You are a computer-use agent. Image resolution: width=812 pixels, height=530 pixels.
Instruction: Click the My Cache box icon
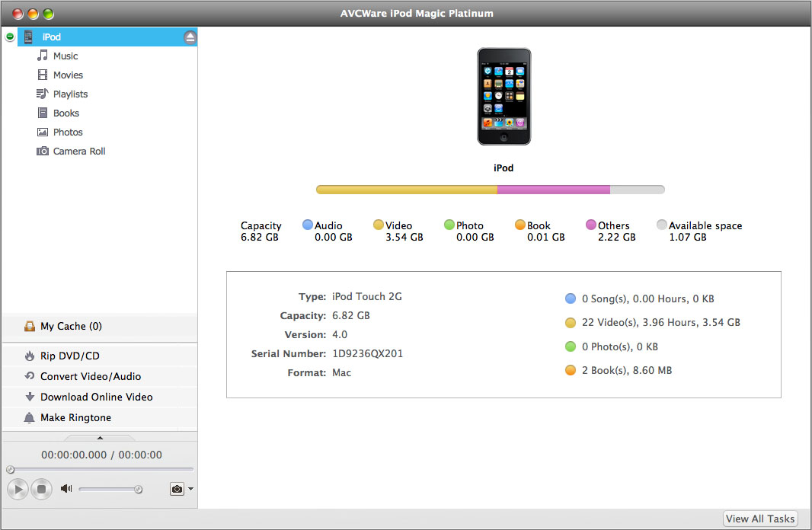coord(30,326)
